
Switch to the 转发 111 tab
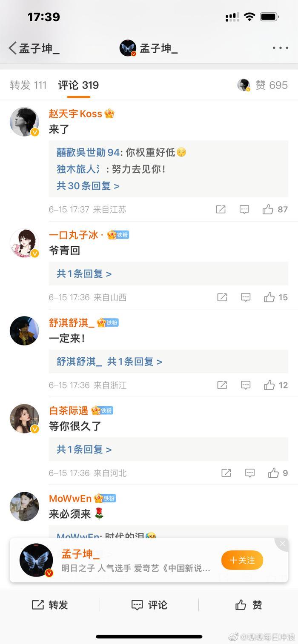click(x=28, y=85)
